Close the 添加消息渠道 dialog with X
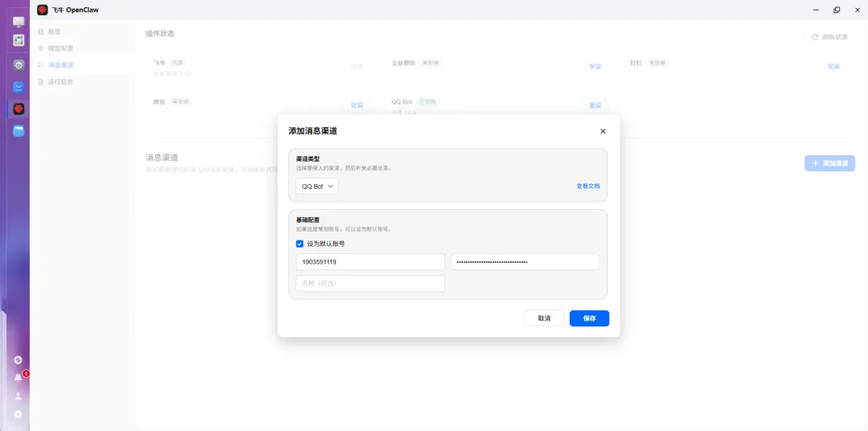The width and height of the screenshot is (868, 431). pos(603,131)
